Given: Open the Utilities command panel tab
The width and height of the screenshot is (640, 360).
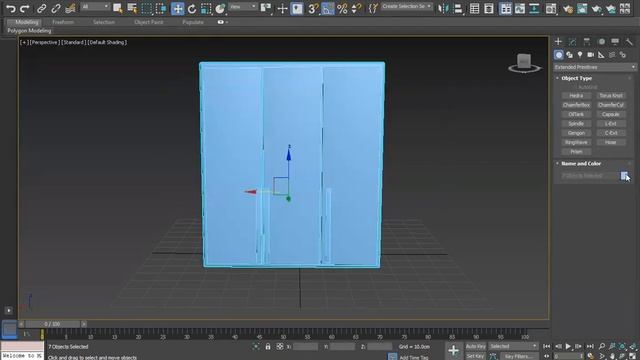Looking at the screenshot, I should [629, 42].
